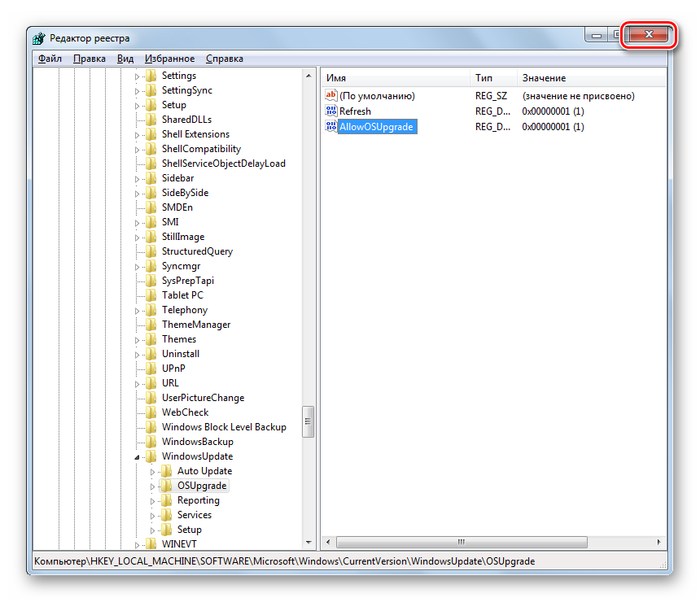The width and height of the screenshot is (700, 602).
Task: Expand the Services subkey arrow
Action: (152, 515)
